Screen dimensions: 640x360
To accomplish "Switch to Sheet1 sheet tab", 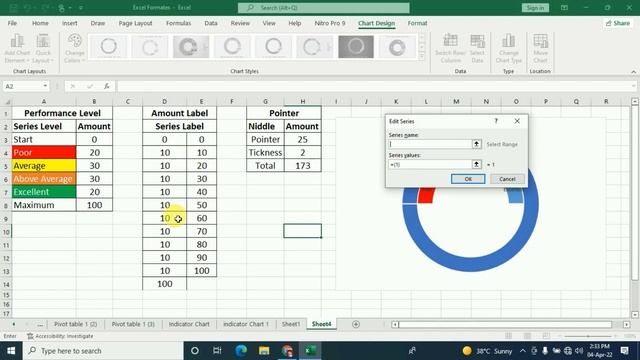I will (x=291, y=324).
